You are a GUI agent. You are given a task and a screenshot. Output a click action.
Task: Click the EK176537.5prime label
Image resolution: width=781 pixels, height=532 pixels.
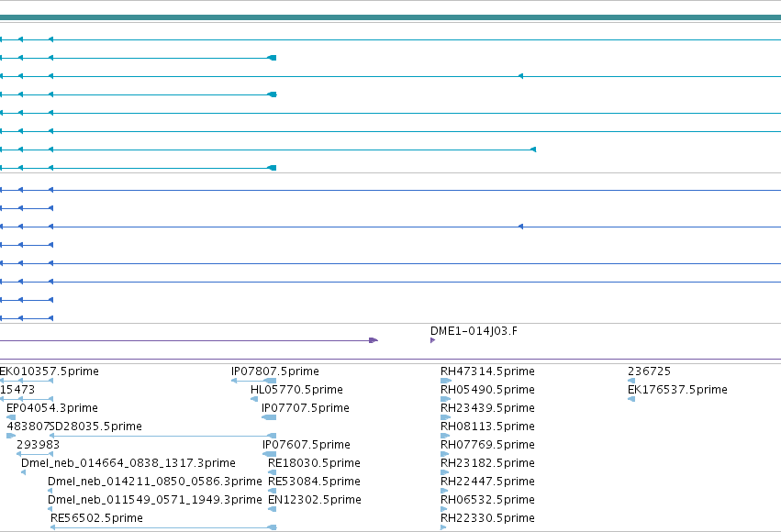[678, 390]
